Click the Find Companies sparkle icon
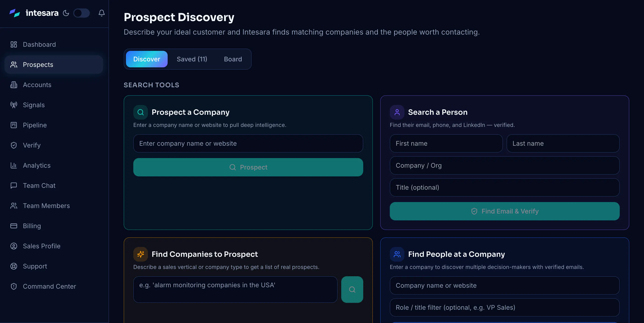The image size is (644, 323). tap(140, 254)
